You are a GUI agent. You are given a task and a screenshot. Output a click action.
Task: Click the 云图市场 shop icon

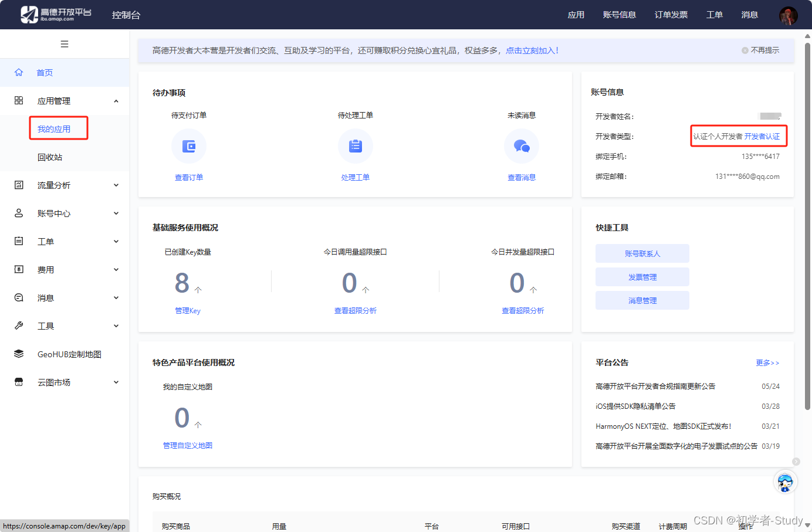pyautogui.click(x=19, y=382)
